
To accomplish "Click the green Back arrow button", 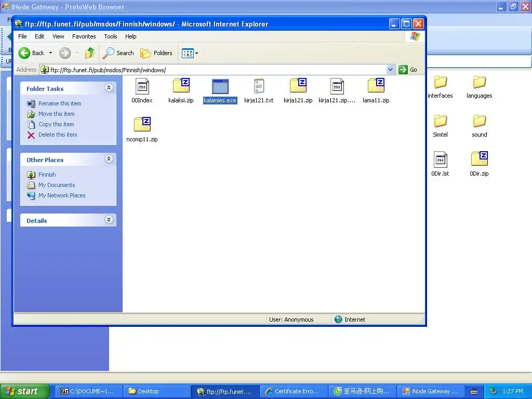I will coord(24,53).
